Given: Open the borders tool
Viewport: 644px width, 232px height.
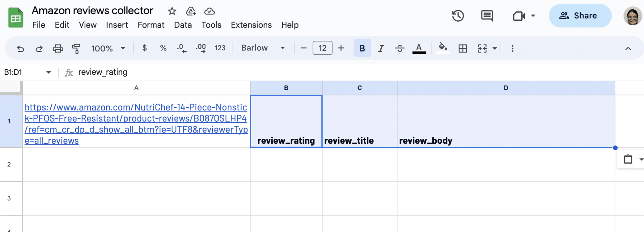Looking at the screenshot, I should pos(463,48).
